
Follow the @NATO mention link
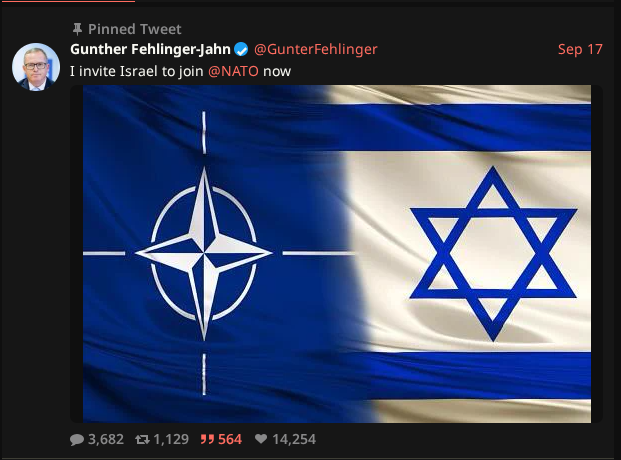233,71
